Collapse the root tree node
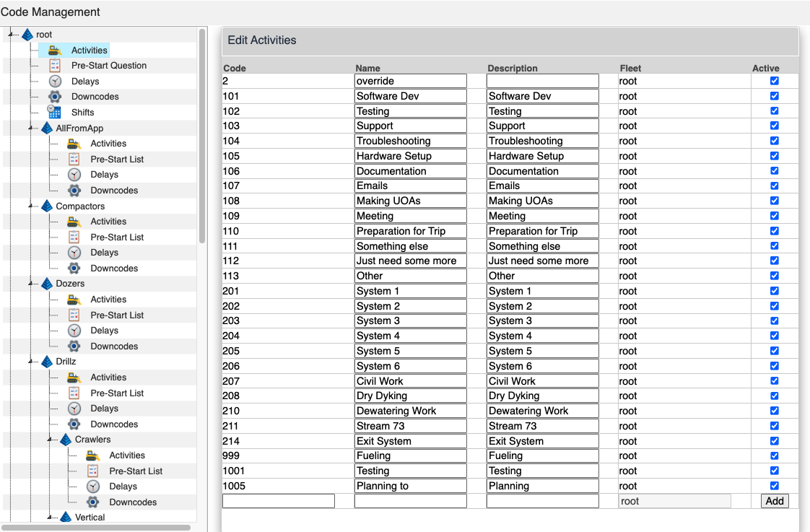This screenshot has width=810, height=532. 11,34
